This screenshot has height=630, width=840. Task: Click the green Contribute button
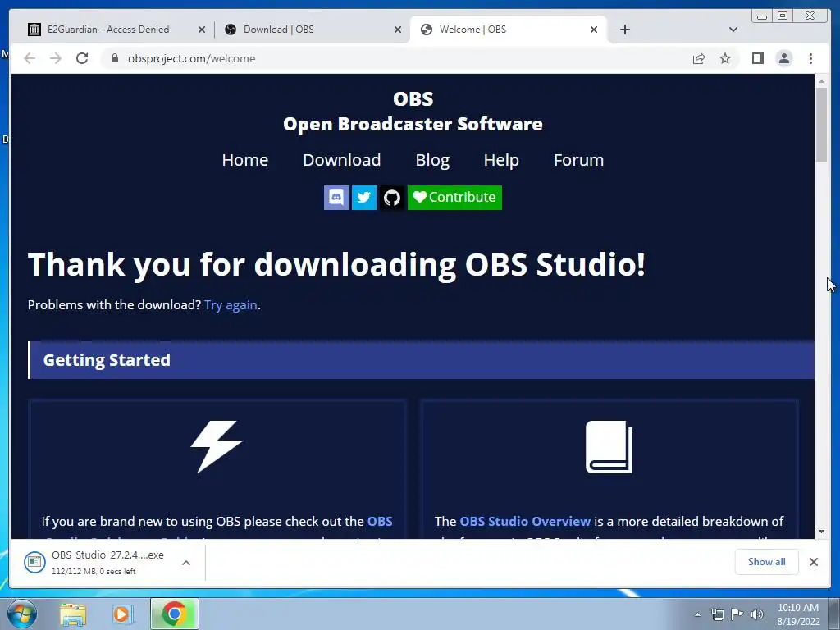454,198
